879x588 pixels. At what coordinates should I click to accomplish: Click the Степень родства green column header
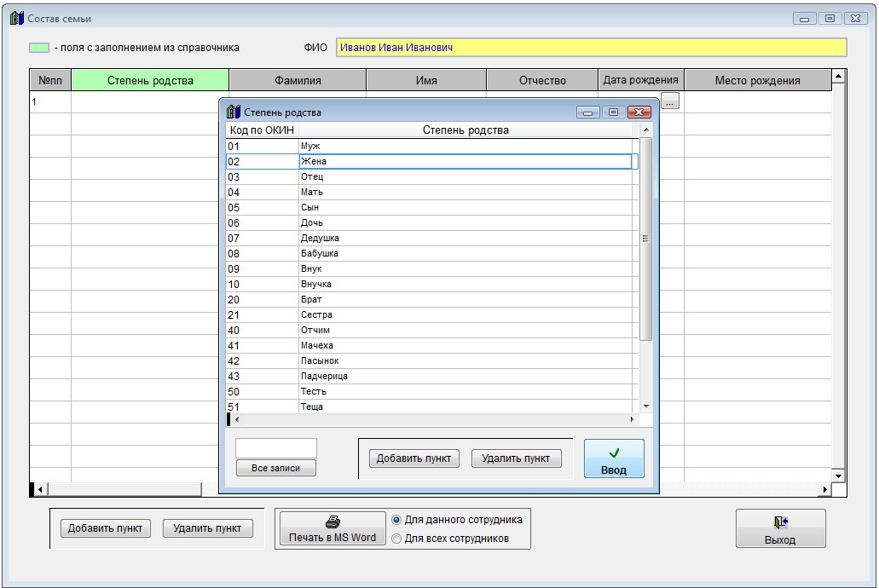(150, 80)
